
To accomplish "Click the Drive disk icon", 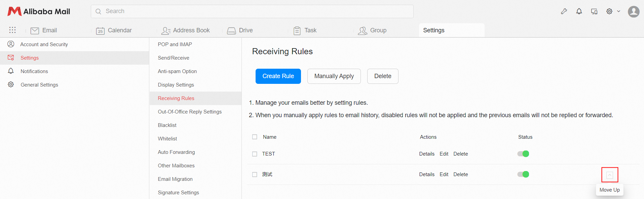I will pos(231,31).
